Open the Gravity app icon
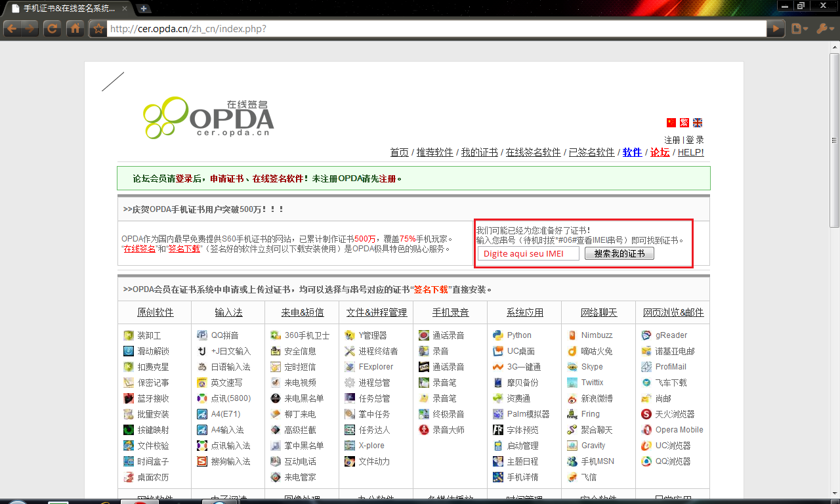 (572, 446)
